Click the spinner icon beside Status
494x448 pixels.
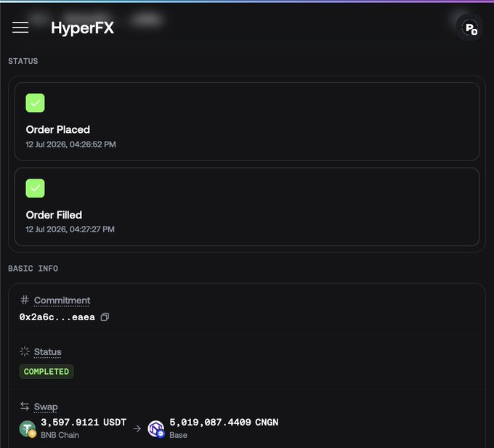pyautogui.click(x=25, y=351)
